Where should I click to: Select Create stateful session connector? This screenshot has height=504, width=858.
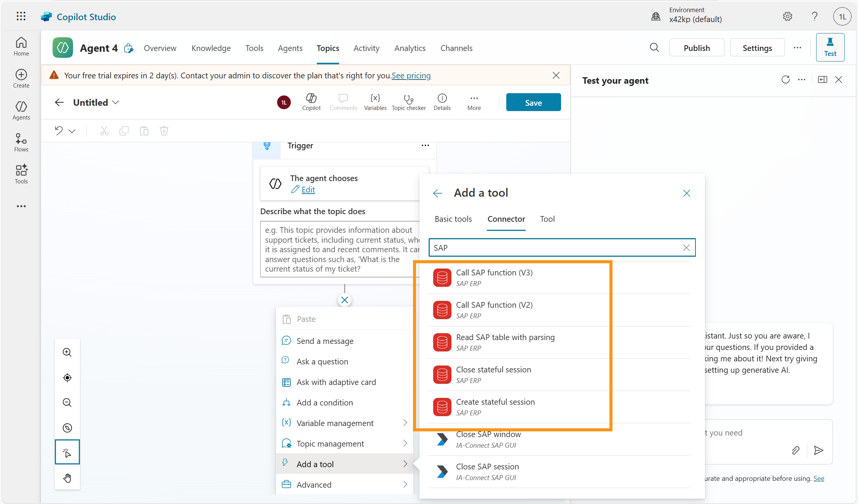pos(559,407)
